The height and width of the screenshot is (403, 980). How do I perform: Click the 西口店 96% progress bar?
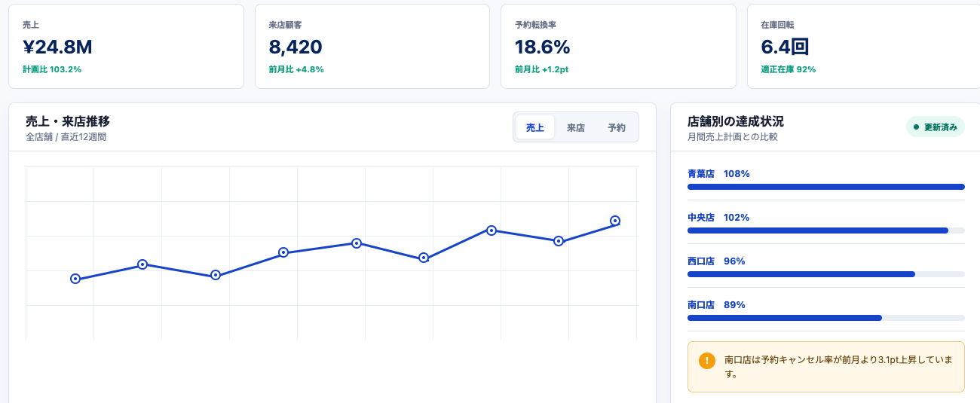[826, 274]
